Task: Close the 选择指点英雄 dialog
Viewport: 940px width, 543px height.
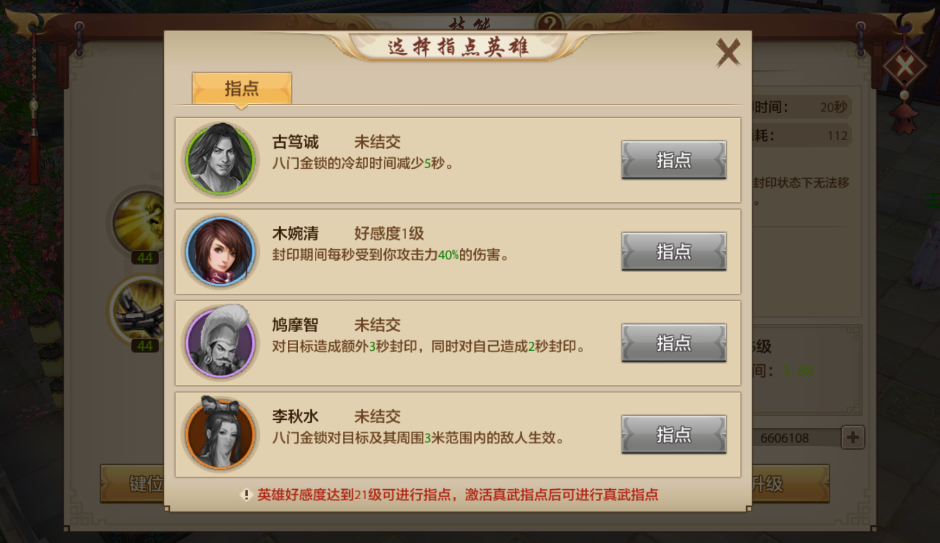Action: point(728,53)
